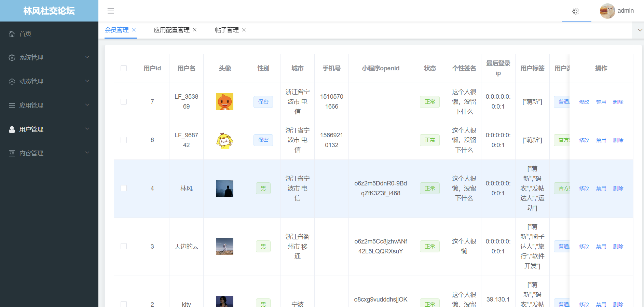Click 禁用 for user LF_968742

(x=601, y=140)
